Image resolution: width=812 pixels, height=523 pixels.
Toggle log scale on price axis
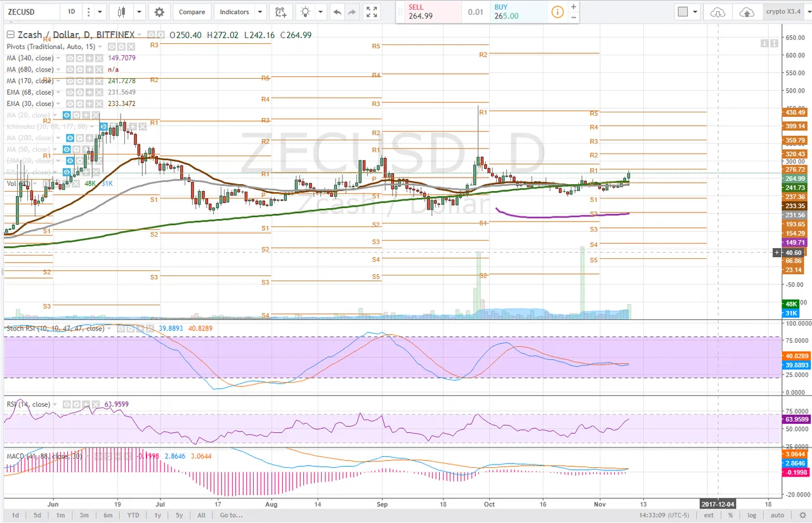pos(752,515)
